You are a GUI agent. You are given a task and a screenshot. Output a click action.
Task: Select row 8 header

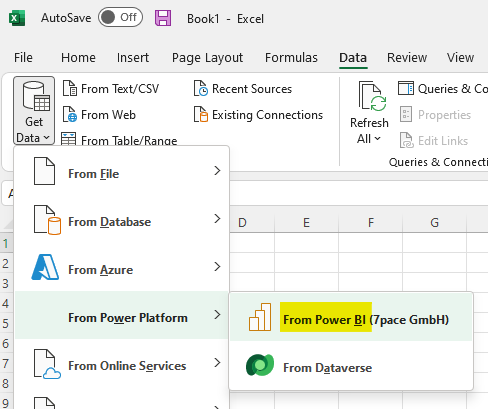(x=6, y=384)
